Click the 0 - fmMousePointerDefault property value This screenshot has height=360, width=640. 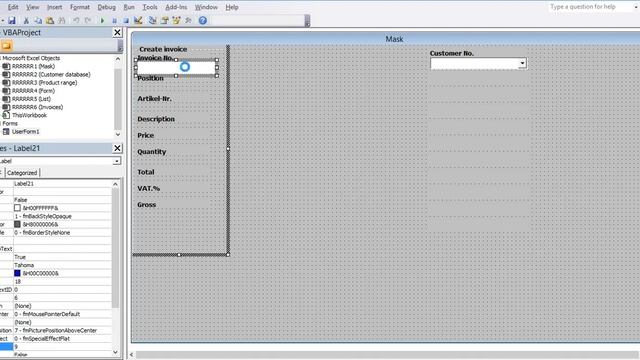click(62, 314)
